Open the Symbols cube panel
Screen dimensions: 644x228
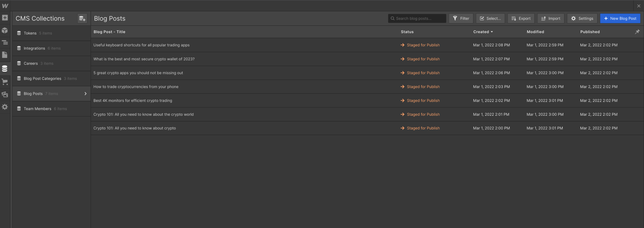5,30
